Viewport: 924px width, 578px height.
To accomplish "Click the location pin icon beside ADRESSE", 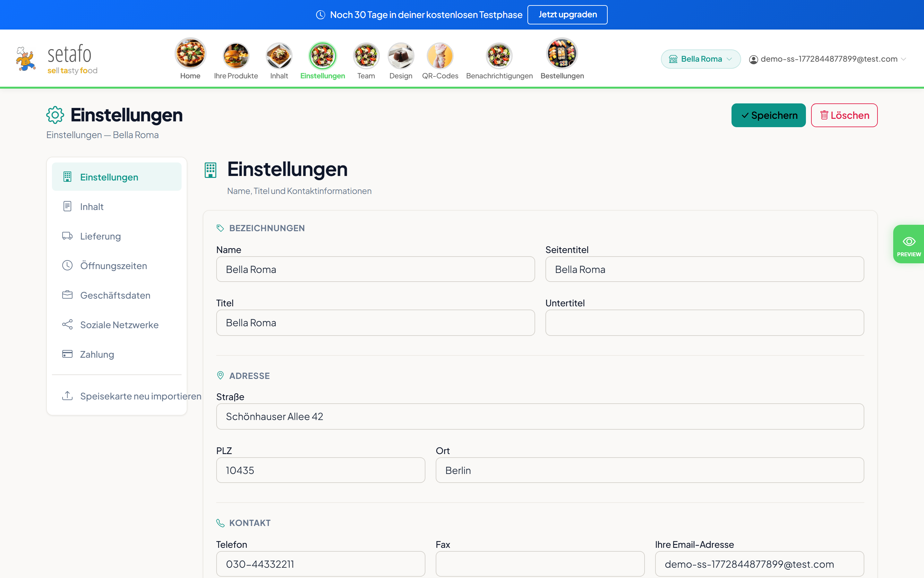I will pos(220,375).
